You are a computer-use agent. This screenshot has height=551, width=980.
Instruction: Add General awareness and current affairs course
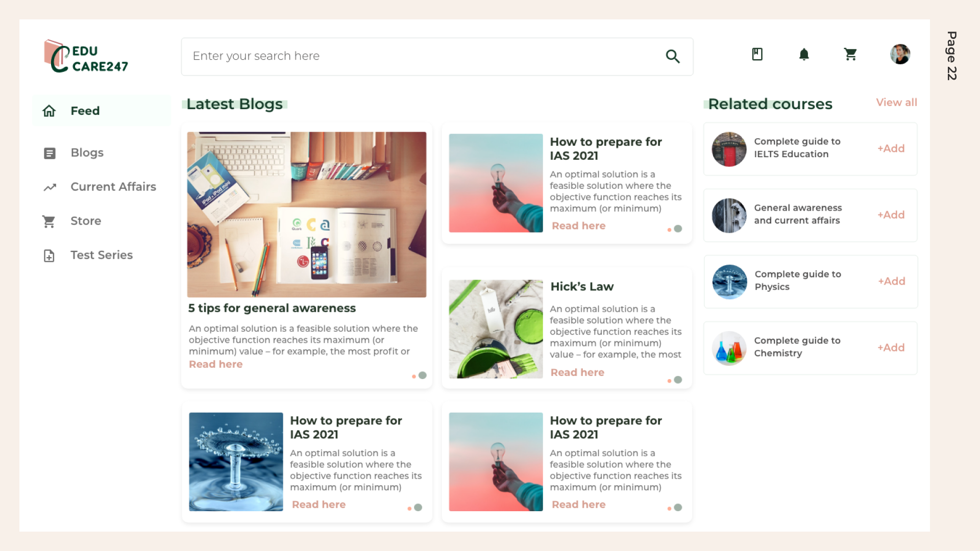[891, 215]
